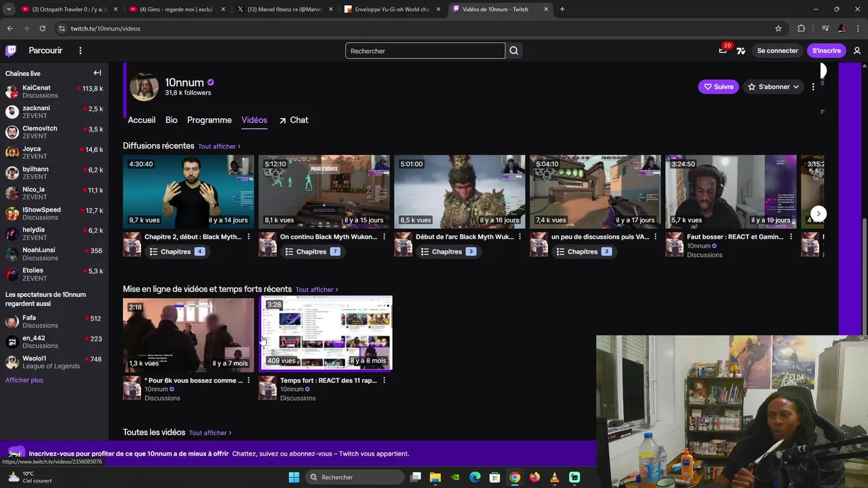Open options for Pour 6k vous bossez video

click(249, 380)
